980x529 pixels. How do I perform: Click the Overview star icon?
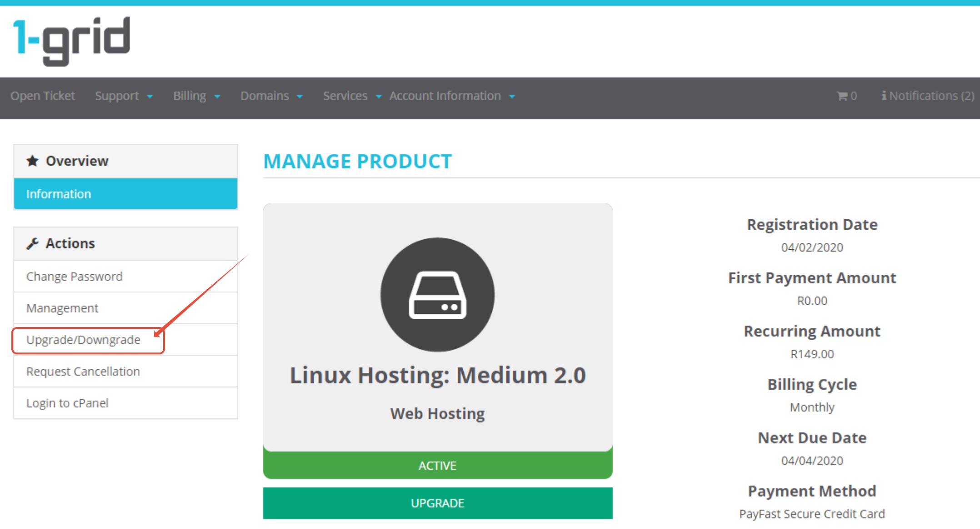click(x=32, y=161)
